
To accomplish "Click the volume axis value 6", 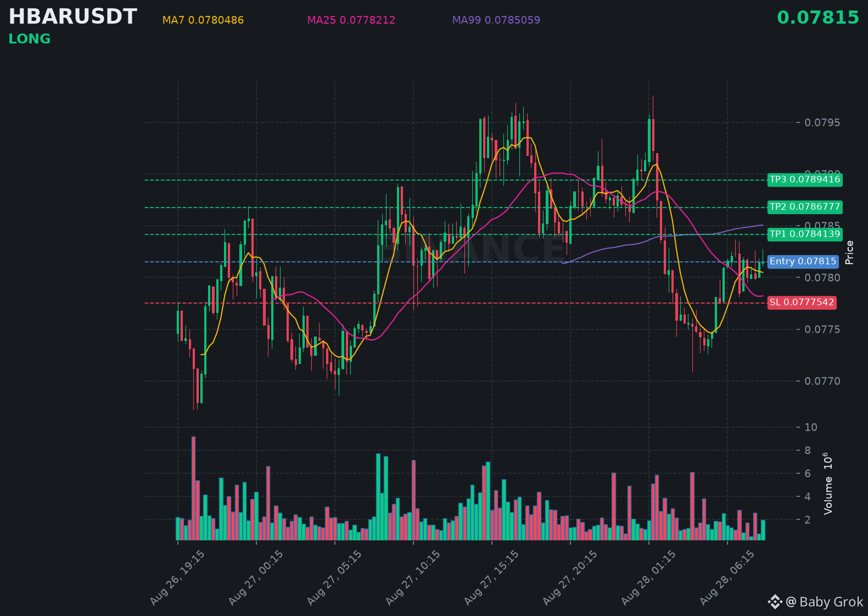I will [808, 473].
